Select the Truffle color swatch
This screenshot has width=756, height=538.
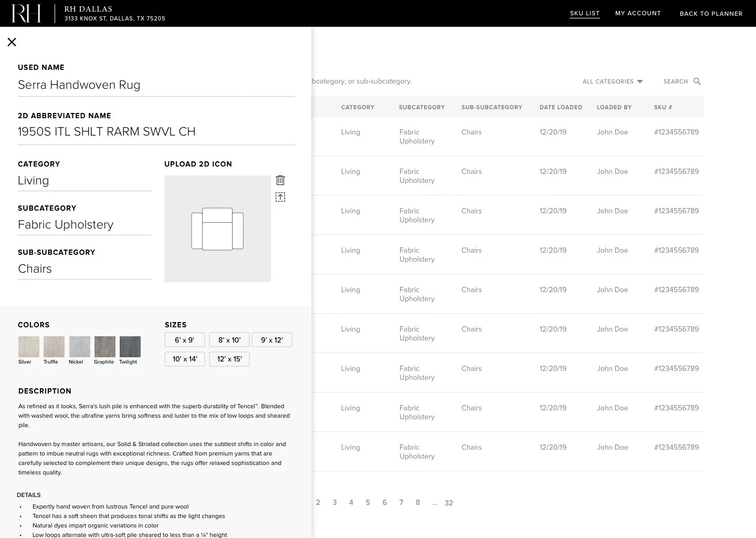pyautogui.click(x=54, y=347)
